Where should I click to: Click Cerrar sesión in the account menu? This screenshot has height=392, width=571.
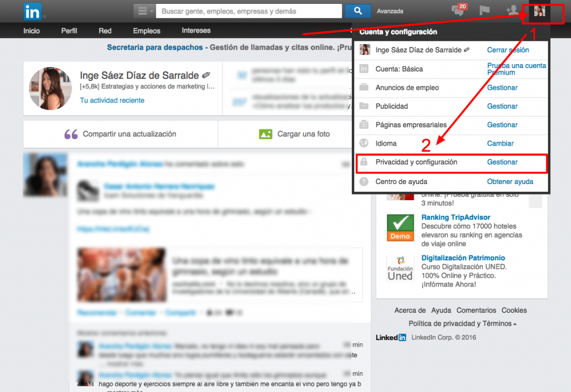click(509, 49)
